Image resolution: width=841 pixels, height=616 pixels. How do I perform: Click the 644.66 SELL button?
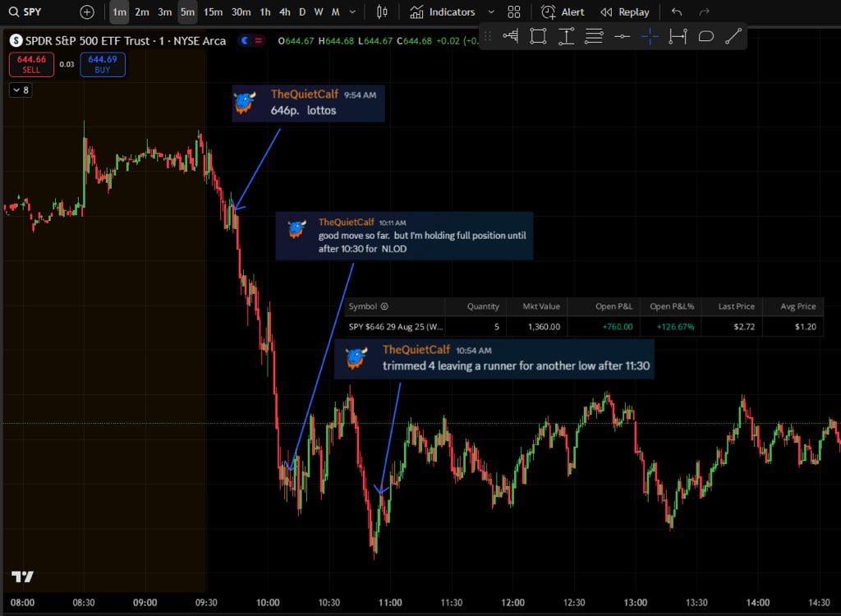pos(32,64)
